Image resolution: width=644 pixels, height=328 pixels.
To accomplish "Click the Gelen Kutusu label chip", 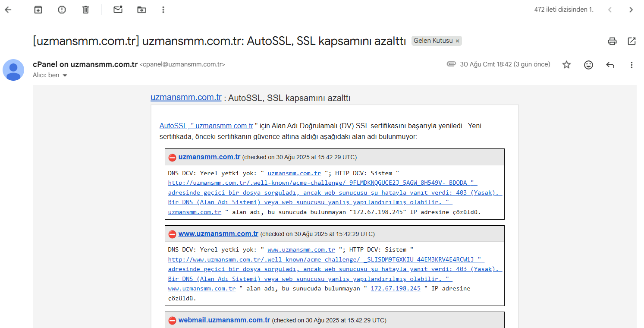I will pyautogui.click(x=433, y=41).
